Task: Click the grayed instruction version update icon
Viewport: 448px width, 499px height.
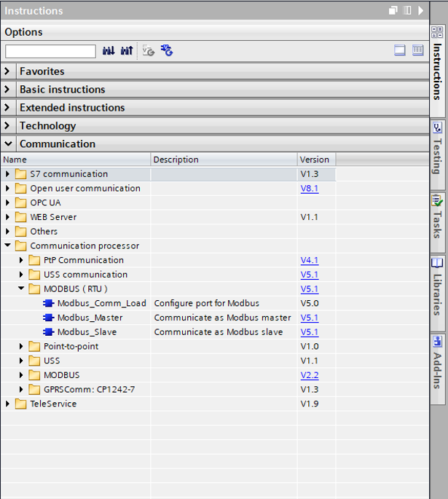Action: 149,50
